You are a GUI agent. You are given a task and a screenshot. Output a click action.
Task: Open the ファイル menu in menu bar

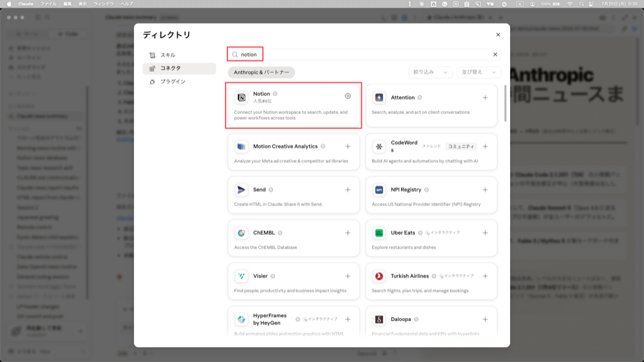pyautogui.click(x=48, y=4)
